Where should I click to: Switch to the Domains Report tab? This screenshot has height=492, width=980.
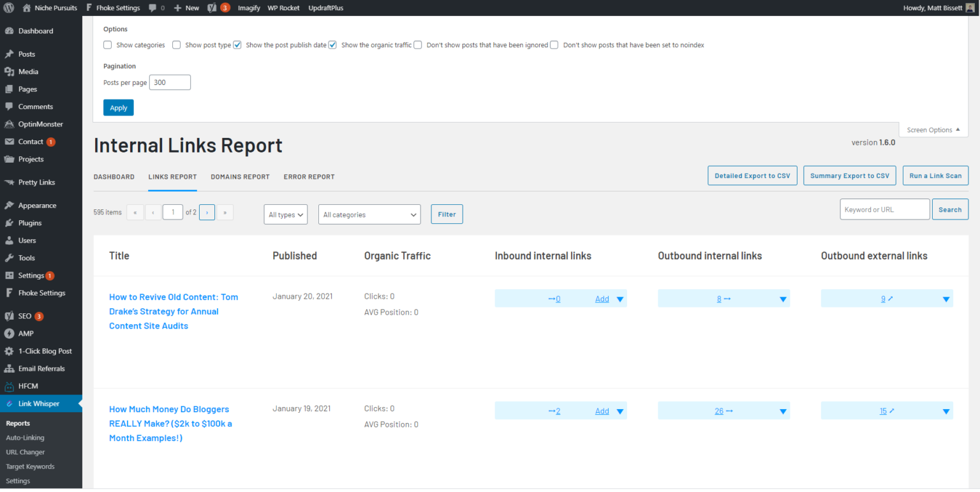(240, 177)
